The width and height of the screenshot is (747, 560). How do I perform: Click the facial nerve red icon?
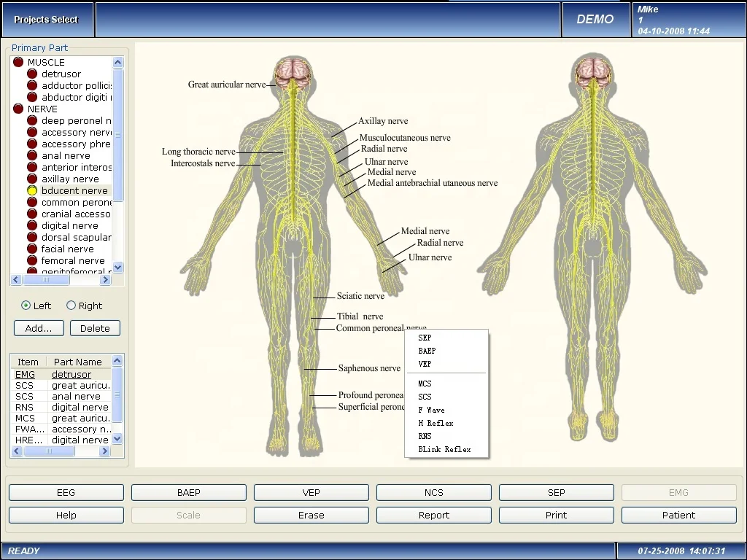(x=32, y=249)
